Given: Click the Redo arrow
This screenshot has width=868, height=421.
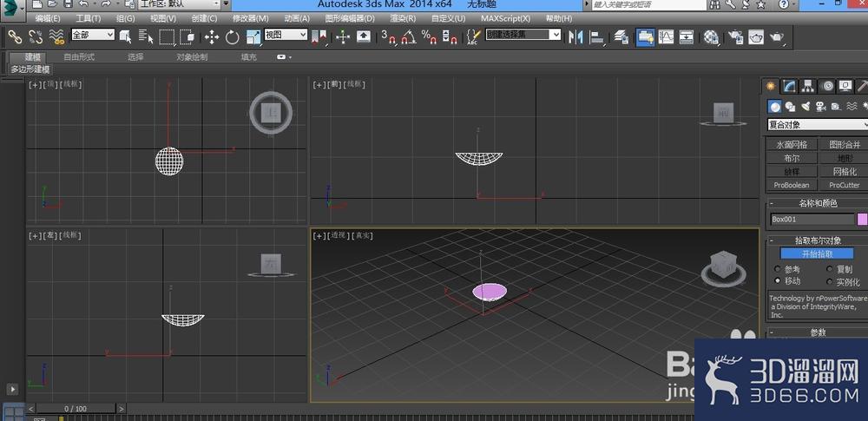Looking at the screenshot, I should [x=106, y=4].
